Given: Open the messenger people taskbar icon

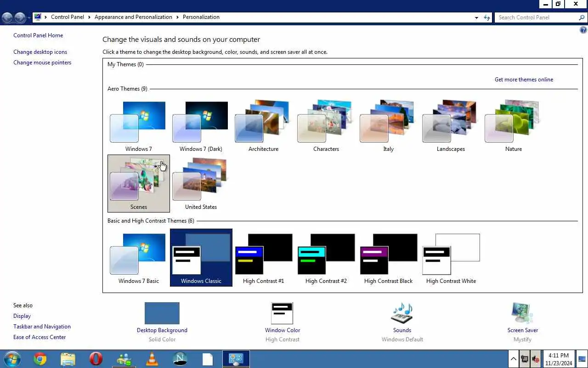Looking at the screenshot, I should [124, 359].
